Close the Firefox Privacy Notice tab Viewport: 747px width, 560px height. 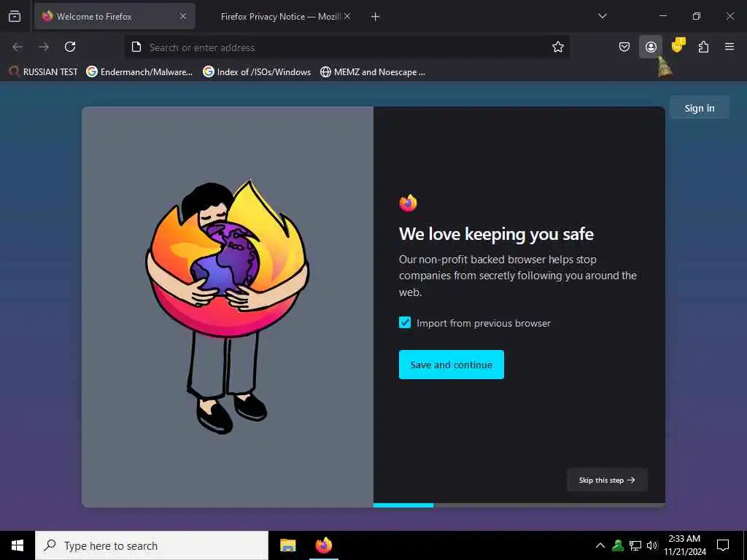(347, 16)
